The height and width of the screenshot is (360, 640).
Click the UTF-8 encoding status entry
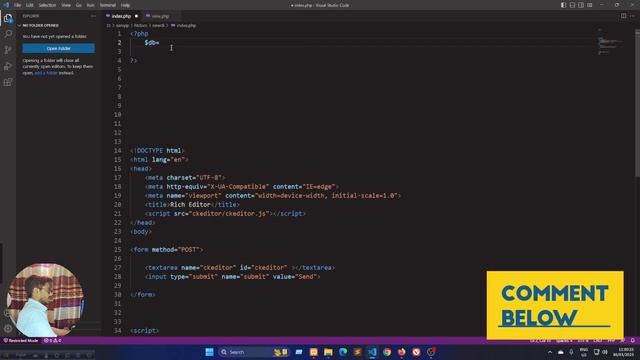(x=583, y=340)
